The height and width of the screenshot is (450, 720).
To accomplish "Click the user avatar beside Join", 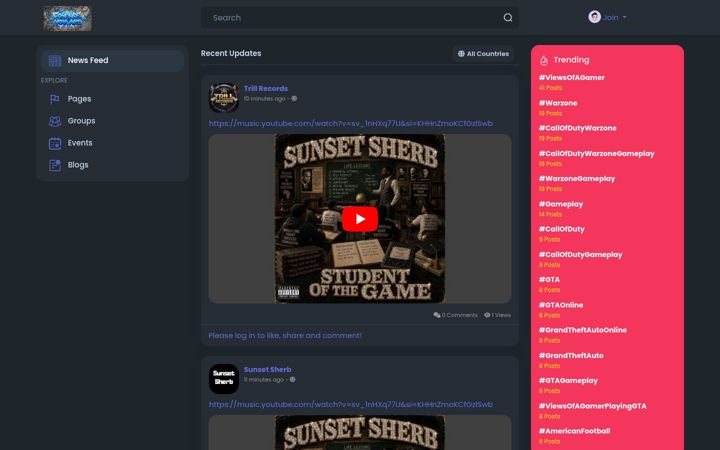I will pyautogui.click(x=594, y=17).
